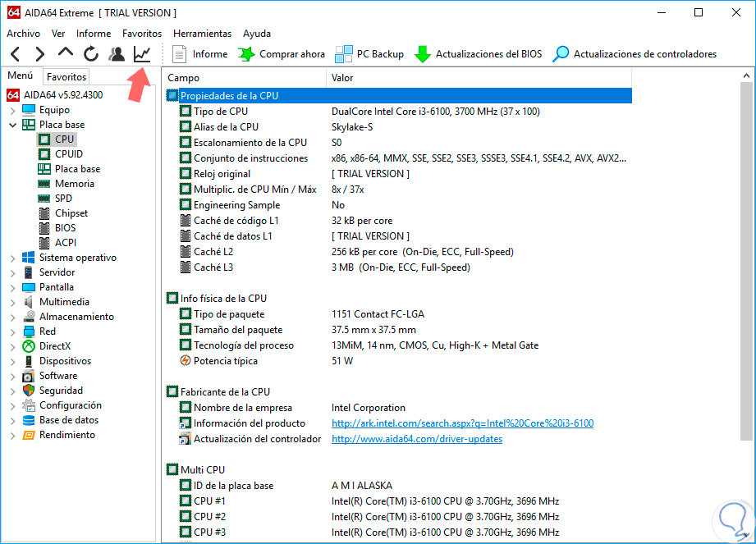Click the Multimedia speaker icon

tap(29, 302)
